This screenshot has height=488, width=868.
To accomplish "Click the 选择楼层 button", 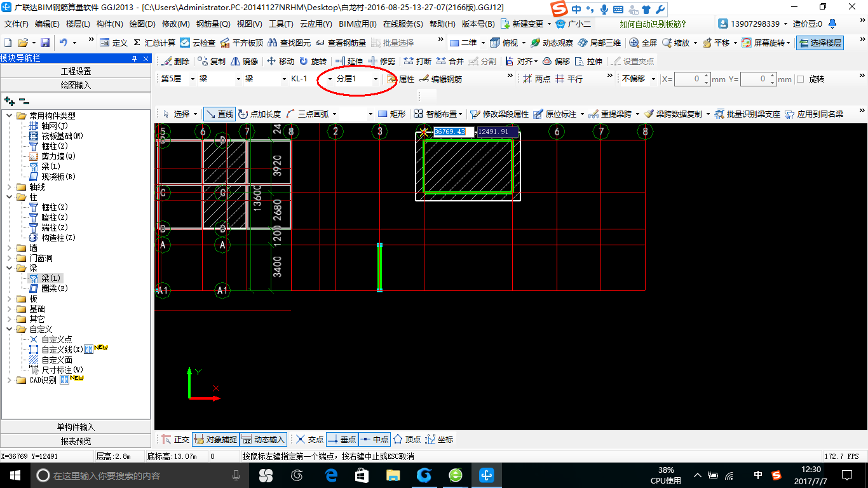I will 820,43.
